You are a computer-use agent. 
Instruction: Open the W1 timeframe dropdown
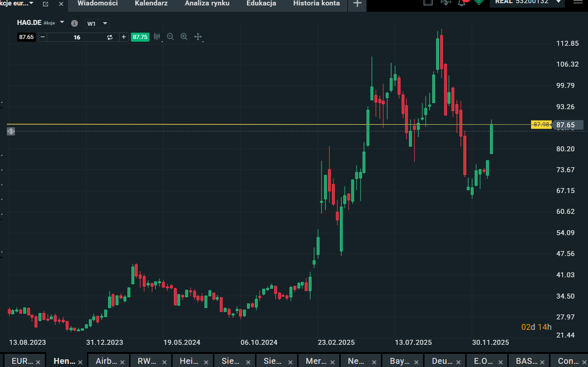point(97,24)
